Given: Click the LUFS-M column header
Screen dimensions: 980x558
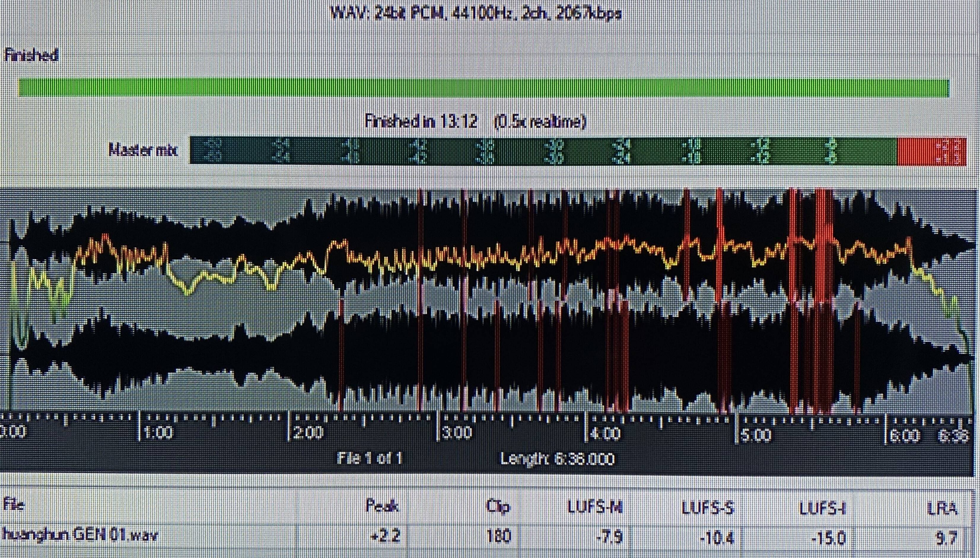Looking at the screenshot, I should 595,508.
